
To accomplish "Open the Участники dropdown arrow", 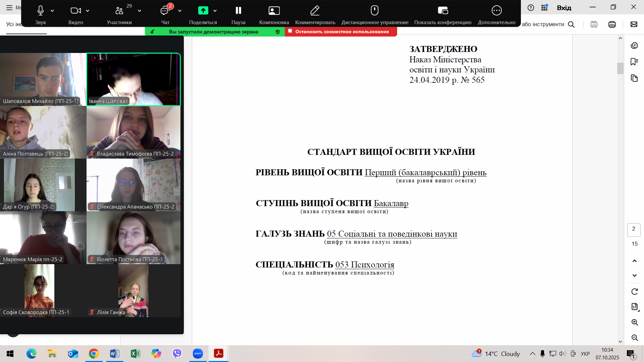I will point(139,11).
